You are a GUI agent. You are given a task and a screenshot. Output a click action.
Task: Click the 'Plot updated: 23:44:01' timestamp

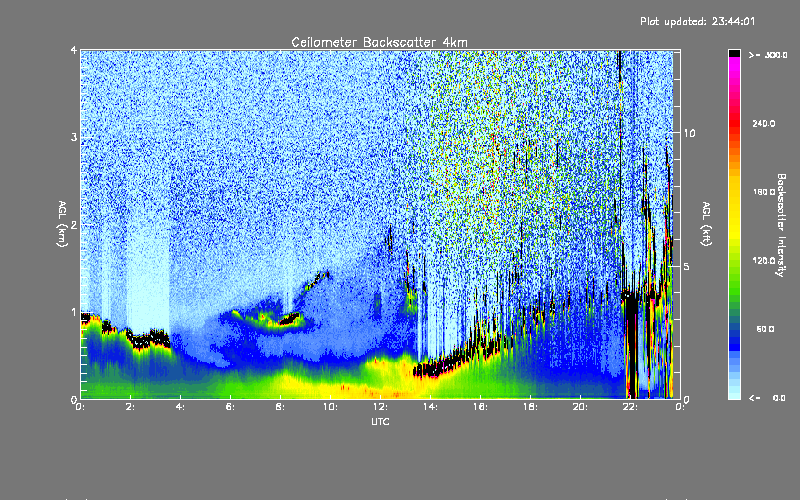697,21
